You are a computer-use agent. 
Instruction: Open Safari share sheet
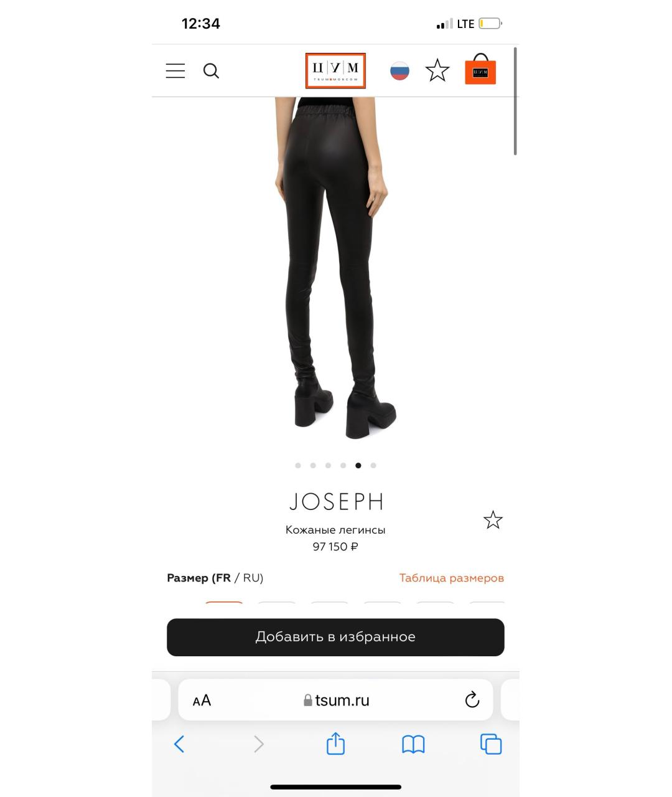335,743
